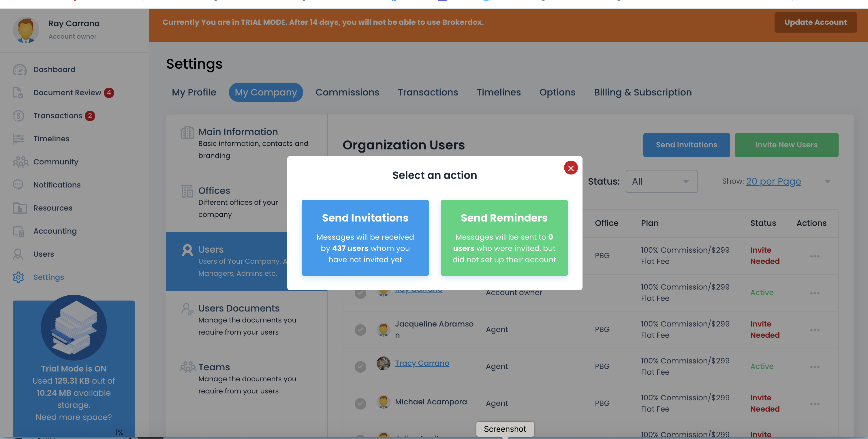This screenshot has width=868, height=439.
Task: Click the Notifications chat bubble icon
Action: [x=18, y=185]
